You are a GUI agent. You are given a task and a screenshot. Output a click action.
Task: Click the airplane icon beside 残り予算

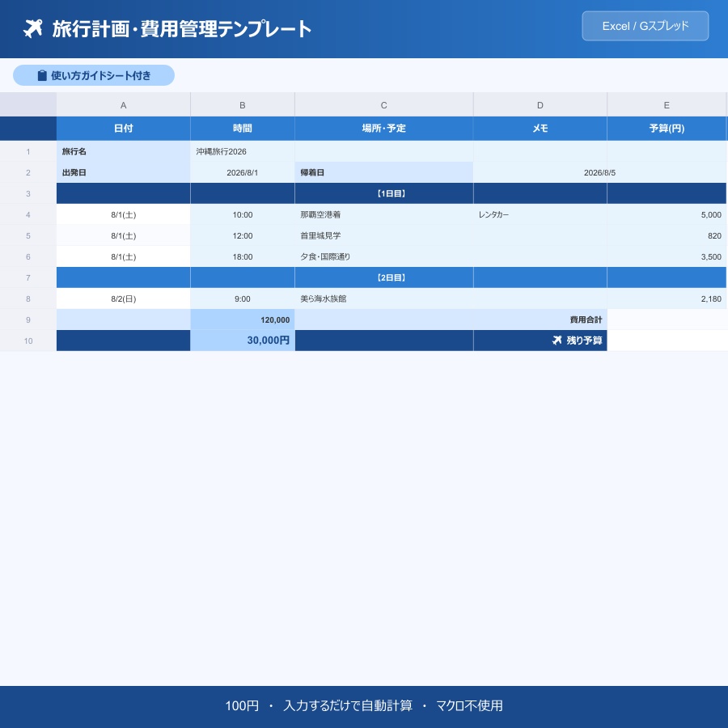[x=557, y=340]
